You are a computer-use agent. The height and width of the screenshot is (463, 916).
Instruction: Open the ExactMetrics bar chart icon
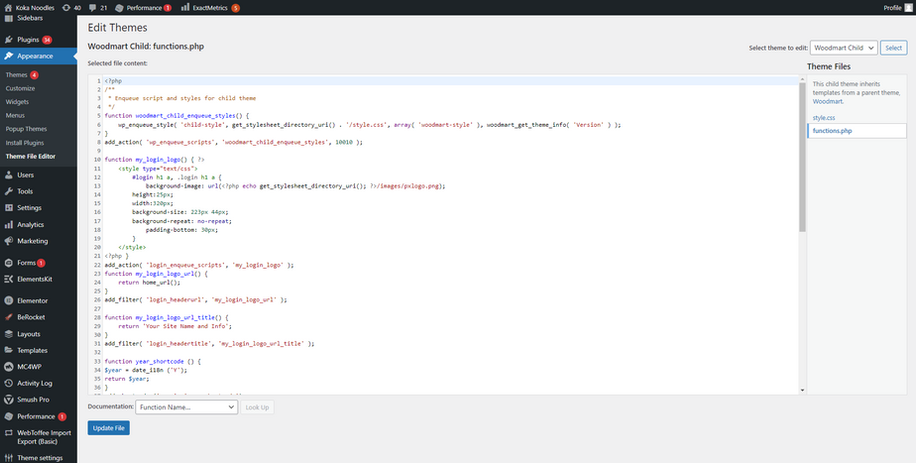coord(185,8)
